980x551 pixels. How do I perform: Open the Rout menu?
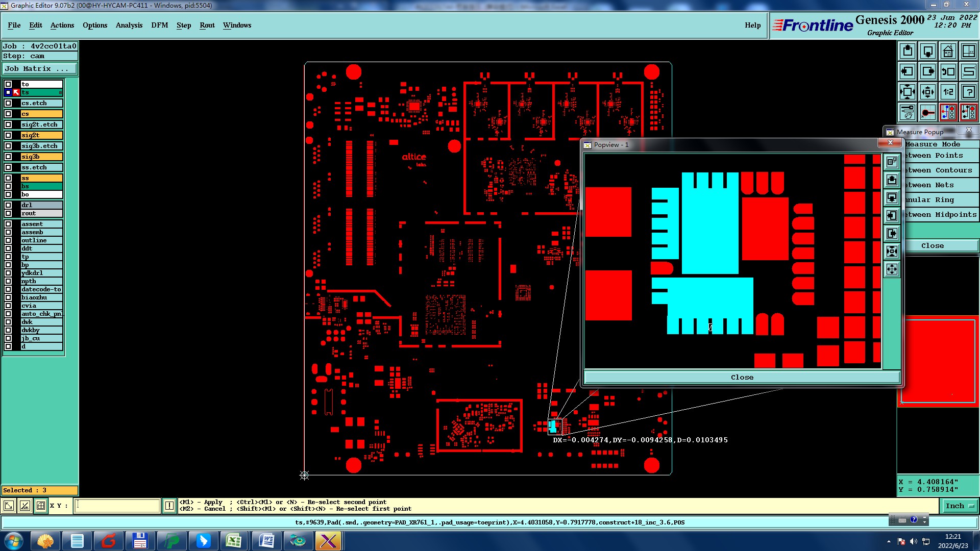pyautogui.click(x=207, y=25)
